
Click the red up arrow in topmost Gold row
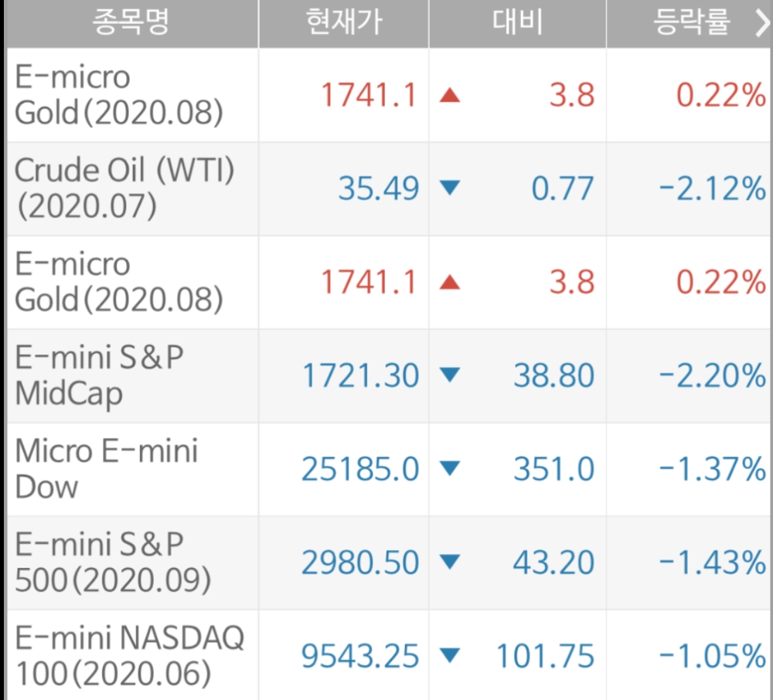[449, 95]
